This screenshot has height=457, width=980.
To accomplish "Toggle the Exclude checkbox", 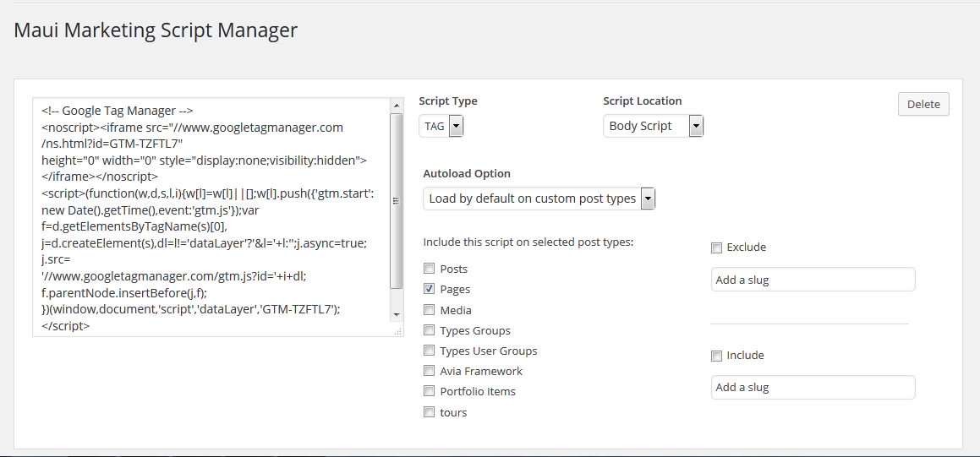I will pyautogui.click(x=716, y=248).
